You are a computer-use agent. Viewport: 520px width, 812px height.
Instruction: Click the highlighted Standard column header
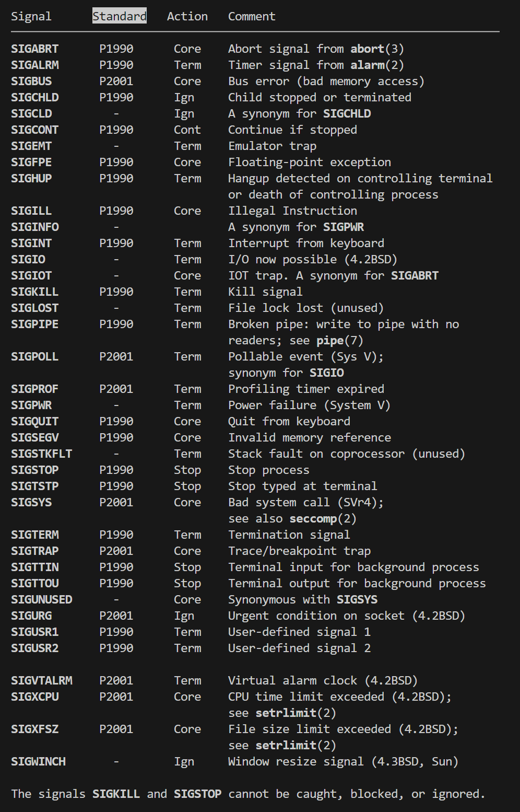coord(120,16)
